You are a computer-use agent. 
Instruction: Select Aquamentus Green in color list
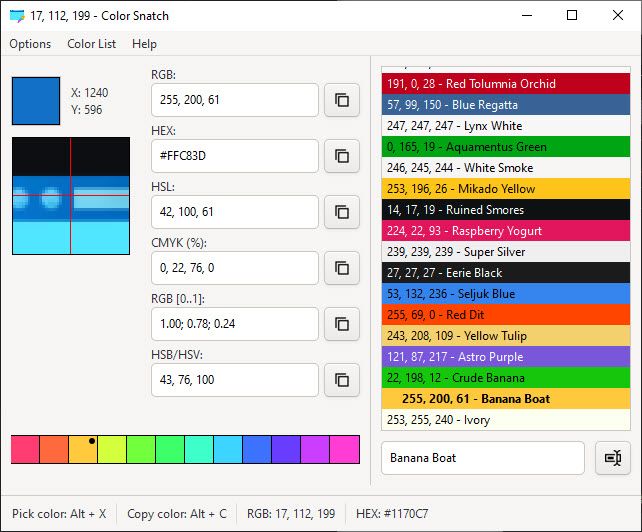pos(506,147)
